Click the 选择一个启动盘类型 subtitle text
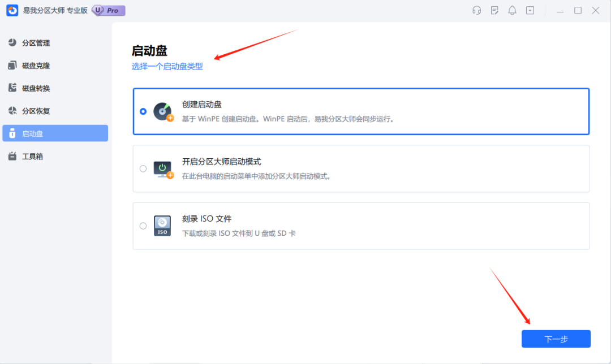 (x=167, y=67)
